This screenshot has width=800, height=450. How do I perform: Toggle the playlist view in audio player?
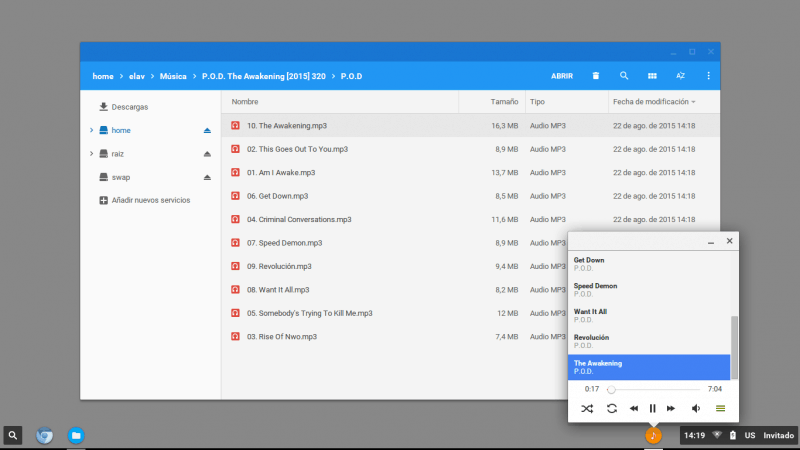720,408
